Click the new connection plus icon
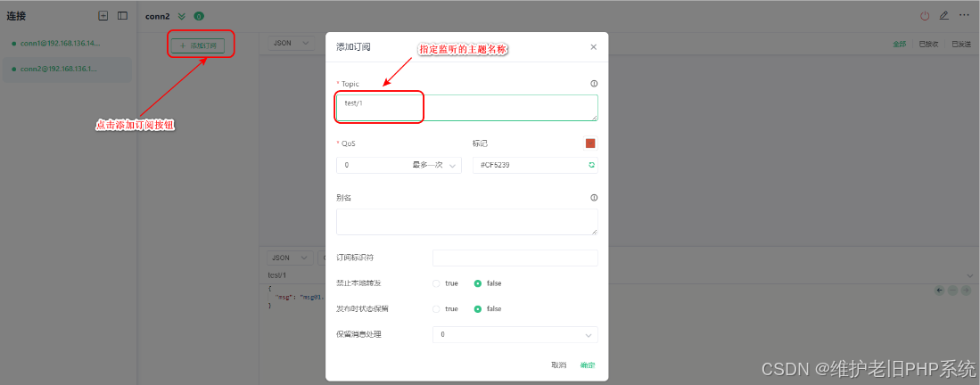The width and height of the screenshot is (980, 385). [x=103, y=16]
